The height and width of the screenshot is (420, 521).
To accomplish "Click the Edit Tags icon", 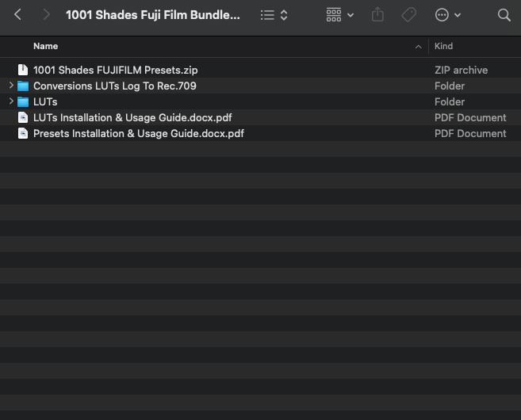I will (x=409, y=15).
